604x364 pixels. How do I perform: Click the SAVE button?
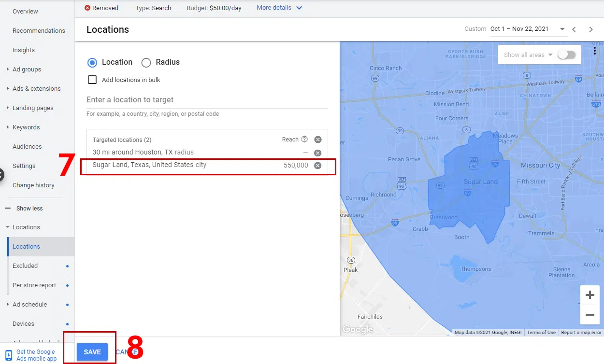tap(92, 352)
